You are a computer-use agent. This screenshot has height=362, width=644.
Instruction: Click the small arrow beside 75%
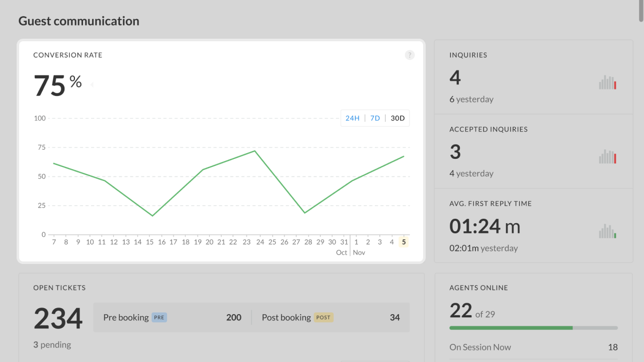point(92,85)
